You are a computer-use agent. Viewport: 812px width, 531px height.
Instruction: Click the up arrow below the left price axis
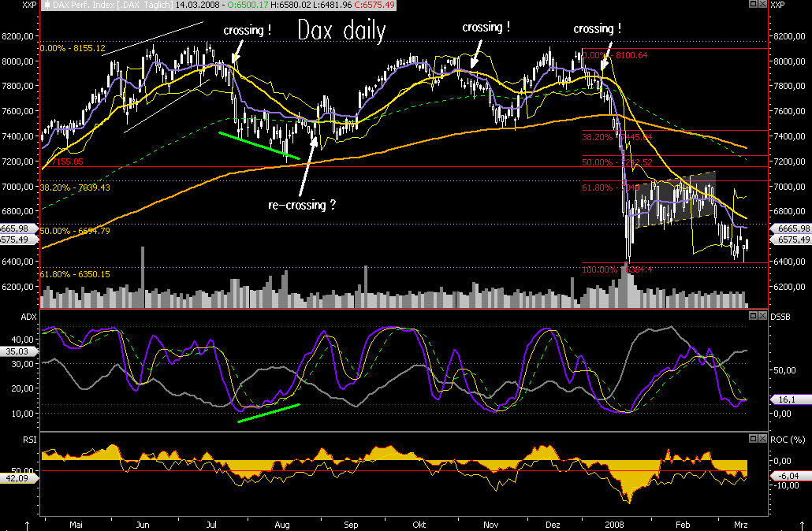(27, 525)
